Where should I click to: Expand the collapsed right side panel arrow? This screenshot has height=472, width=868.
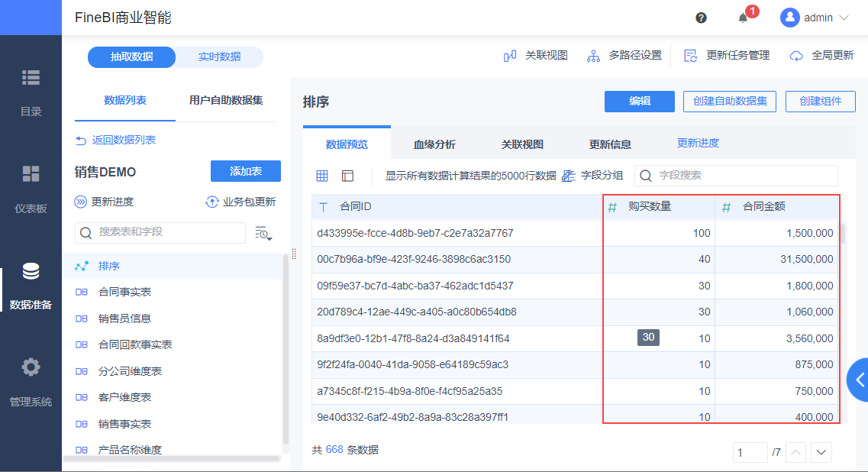pyautogui.click(x=859, y=380)
